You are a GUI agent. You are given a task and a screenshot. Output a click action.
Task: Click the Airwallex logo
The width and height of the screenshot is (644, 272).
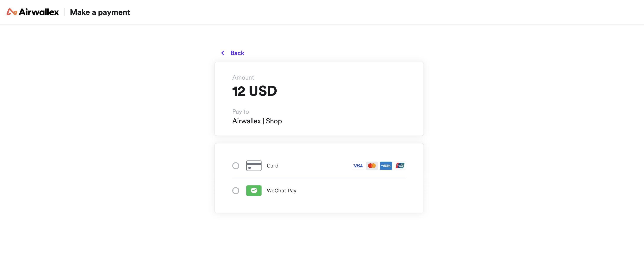(x=33, y=12)
